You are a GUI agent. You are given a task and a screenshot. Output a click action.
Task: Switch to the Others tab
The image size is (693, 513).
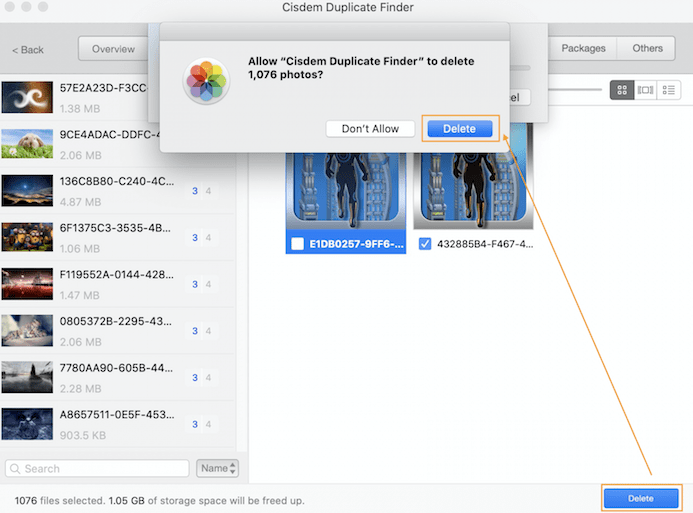pos(647,48)
